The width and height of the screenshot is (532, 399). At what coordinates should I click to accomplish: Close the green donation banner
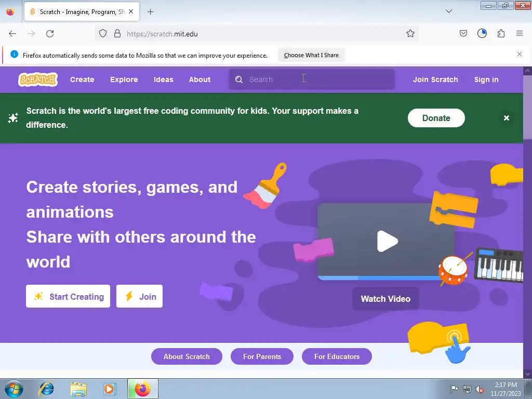pyautogui.click(x=506, y=118)
